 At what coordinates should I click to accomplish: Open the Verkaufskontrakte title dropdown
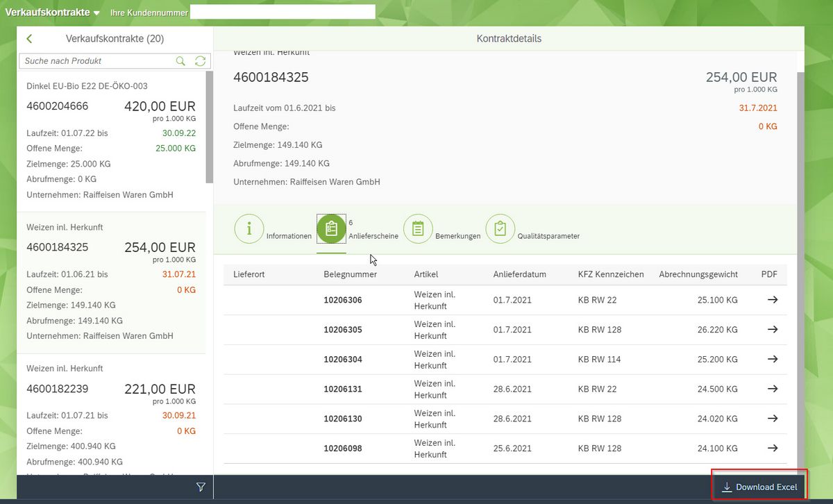pos(53,12)
